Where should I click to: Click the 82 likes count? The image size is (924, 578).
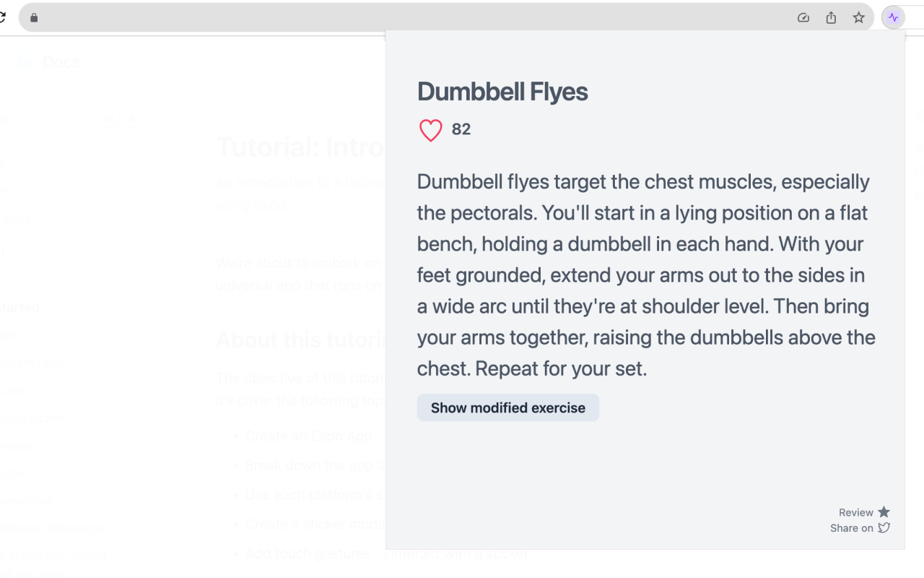[461, 129]
